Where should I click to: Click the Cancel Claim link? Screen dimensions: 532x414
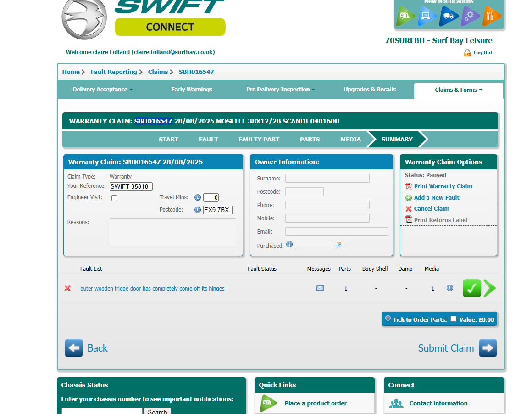point(431,208)
